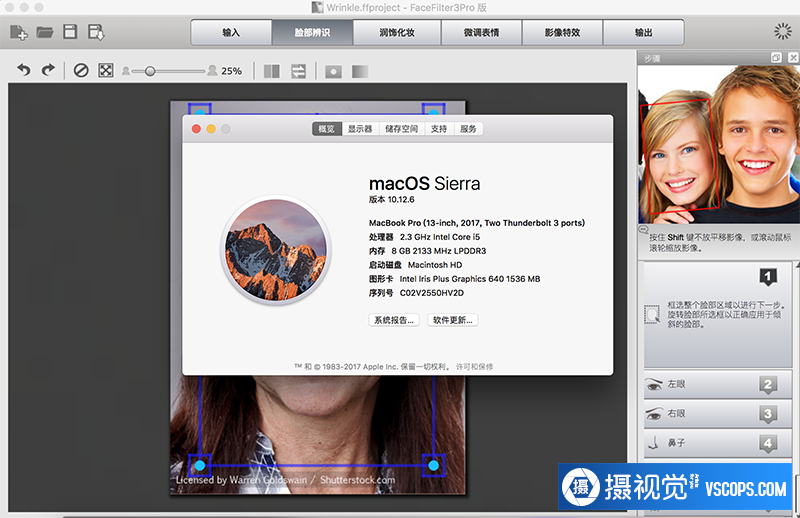Select the 概览 tab in About This Mac
This screenshot has height=518, width=800.
pyautogui.click(x=327, y=129)
